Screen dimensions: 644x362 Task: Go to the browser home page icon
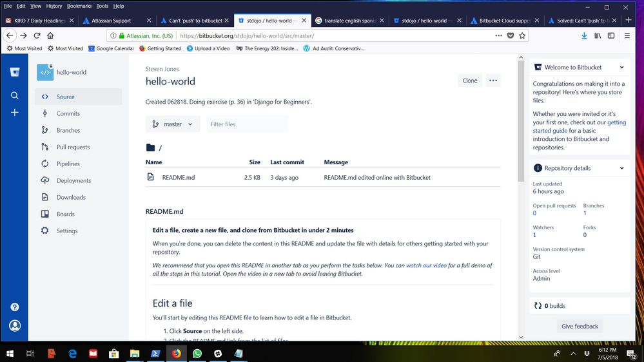50,35
